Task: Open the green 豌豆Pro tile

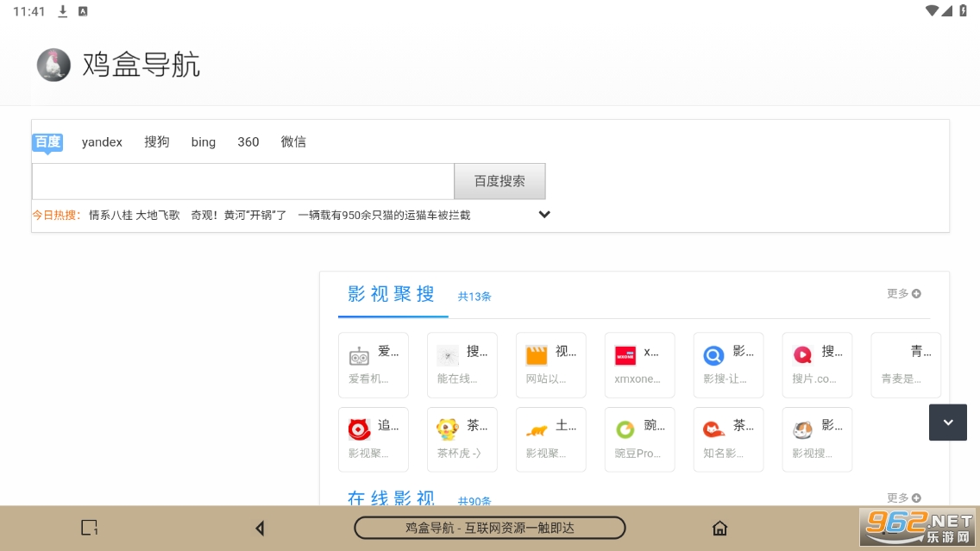Action: point(639,439)
